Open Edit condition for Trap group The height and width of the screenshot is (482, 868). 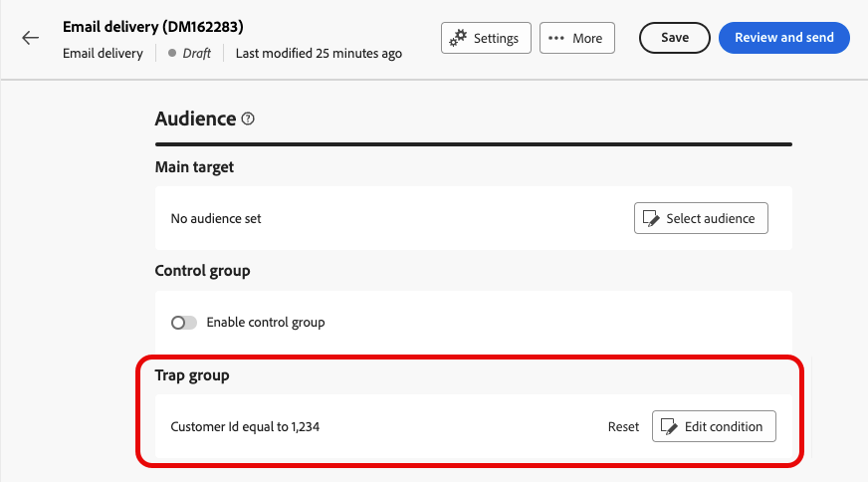click(x=714, y=426)
